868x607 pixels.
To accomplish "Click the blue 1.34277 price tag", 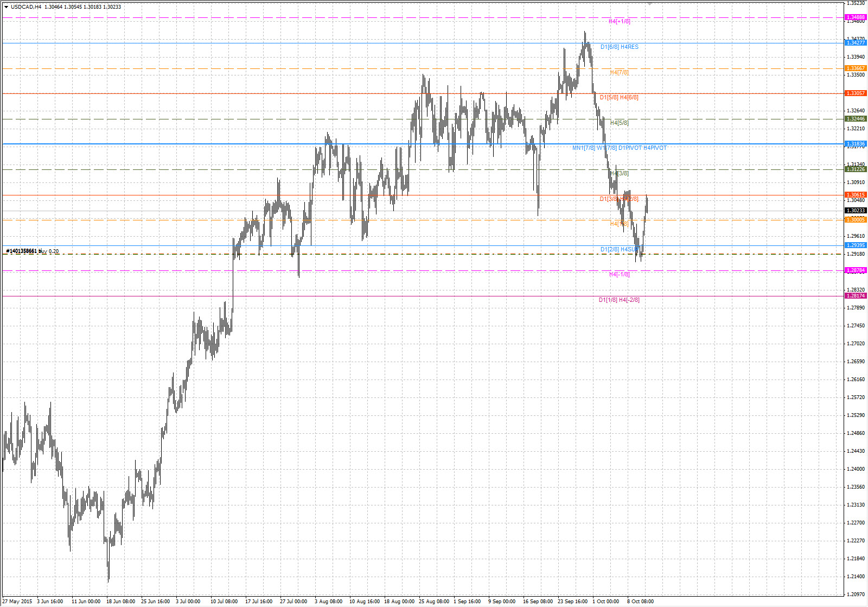I will coord(856,42).
